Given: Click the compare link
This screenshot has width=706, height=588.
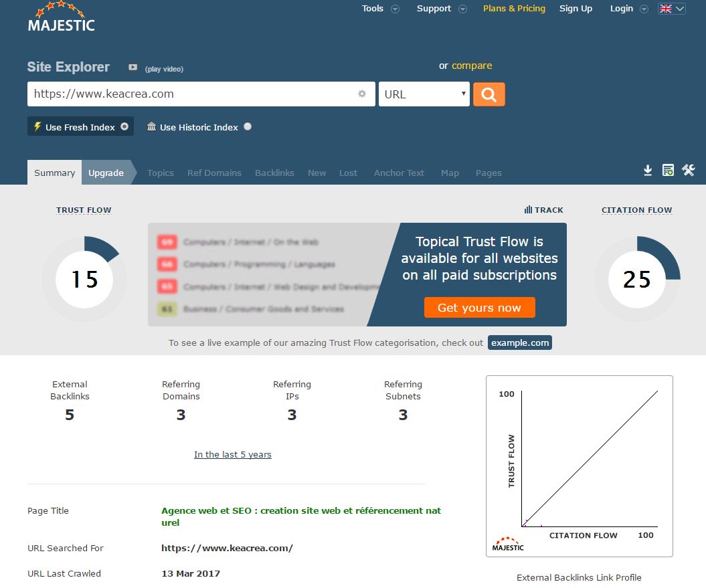Looking at the screenshot, I should pyautogui.click(x=471, y=66).
